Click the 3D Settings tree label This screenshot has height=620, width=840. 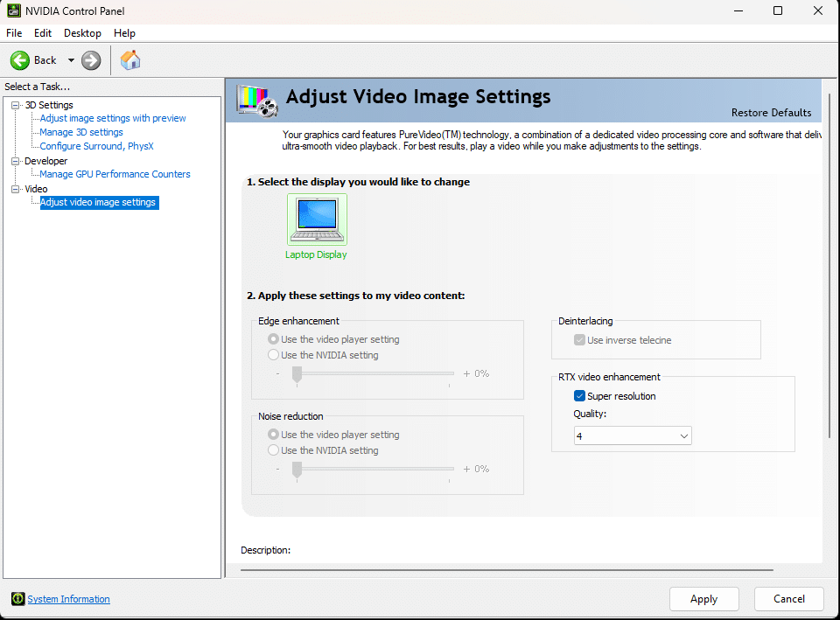coord(49,105)
